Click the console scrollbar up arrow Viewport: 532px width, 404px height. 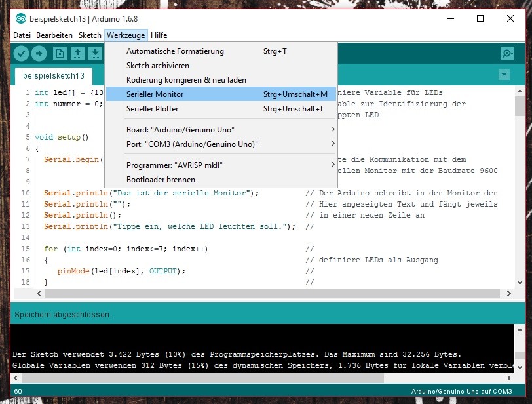(x=520, y=330)
